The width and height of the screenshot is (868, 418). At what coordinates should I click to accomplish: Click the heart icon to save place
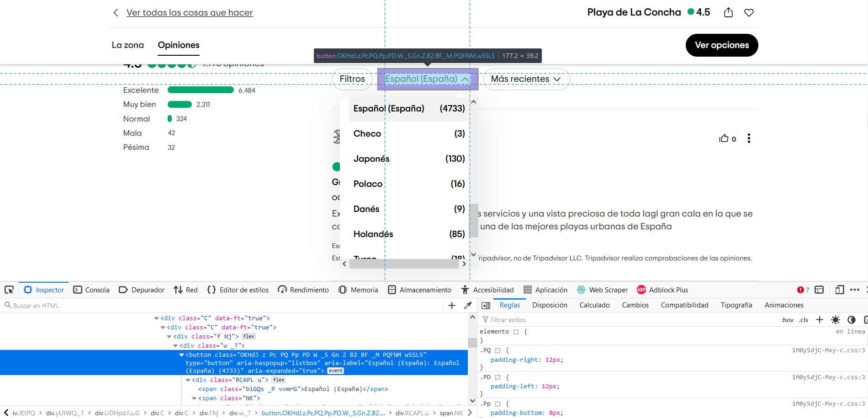click(749, 13)
